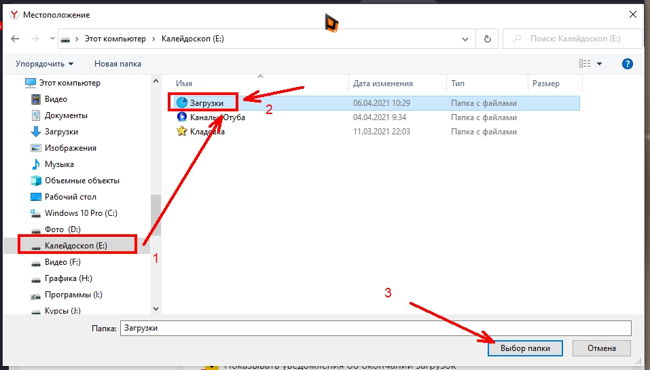Confirm with 'Выбор папки' button
This screenshot has width=650, height=370.
525,348
